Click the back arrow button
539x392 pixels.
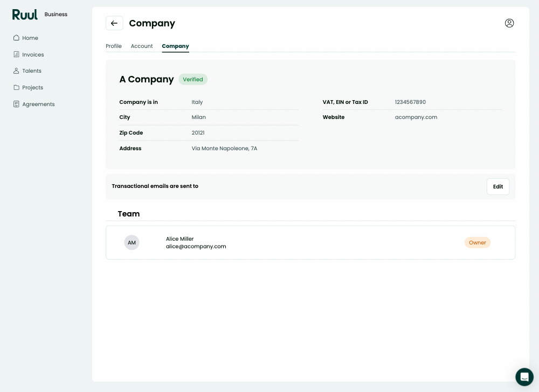(114, 23)
